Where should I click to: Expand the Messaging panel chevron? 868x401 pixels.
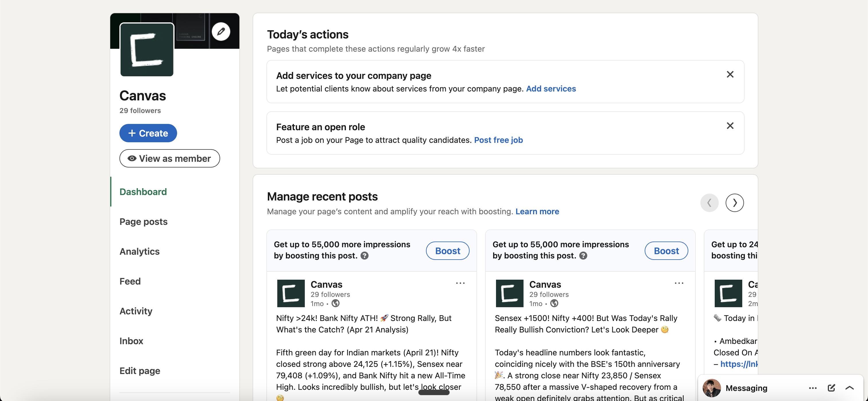pyautogui.click(x=849, y=388)
